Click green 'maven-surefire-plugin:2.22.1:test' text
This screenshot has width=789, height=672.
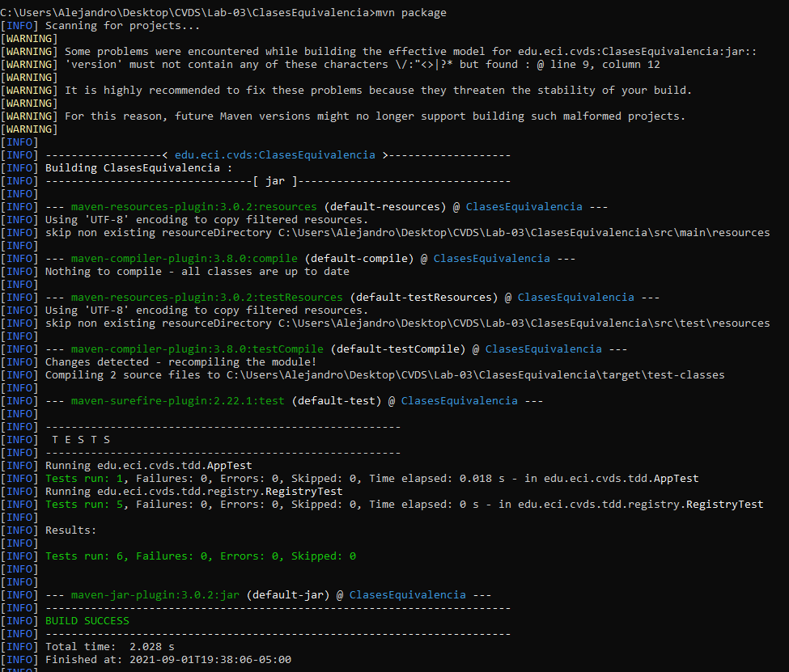[x=177, y=401]
